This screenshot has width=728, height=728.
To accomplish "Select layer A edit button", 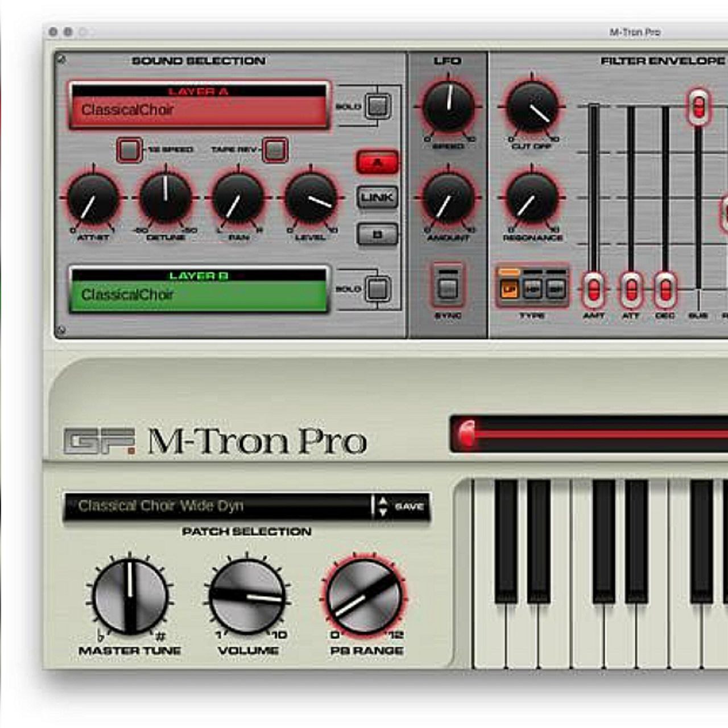I will tap(378, 163).
